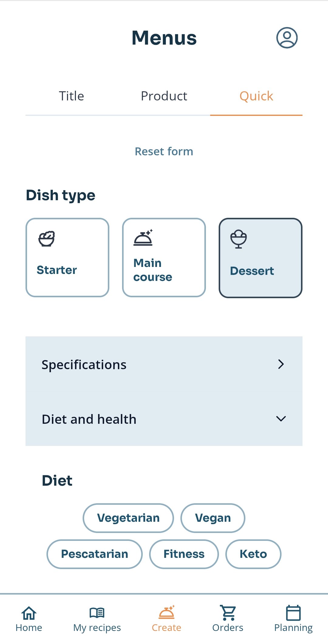Tap the Starter salad bowl icon
Screen dimensions: 328x644
point(46,239)
